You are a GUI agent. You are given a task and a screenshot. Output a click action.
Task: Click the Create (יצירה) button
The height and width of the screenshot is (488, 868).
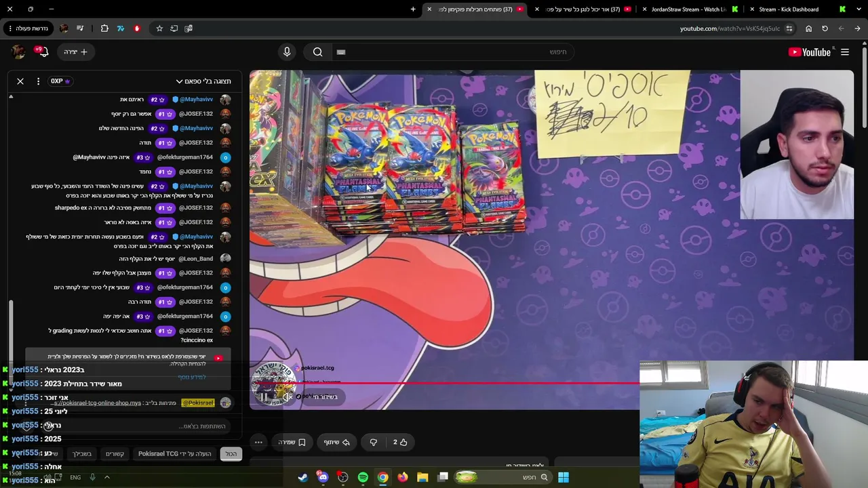(75, 52)
